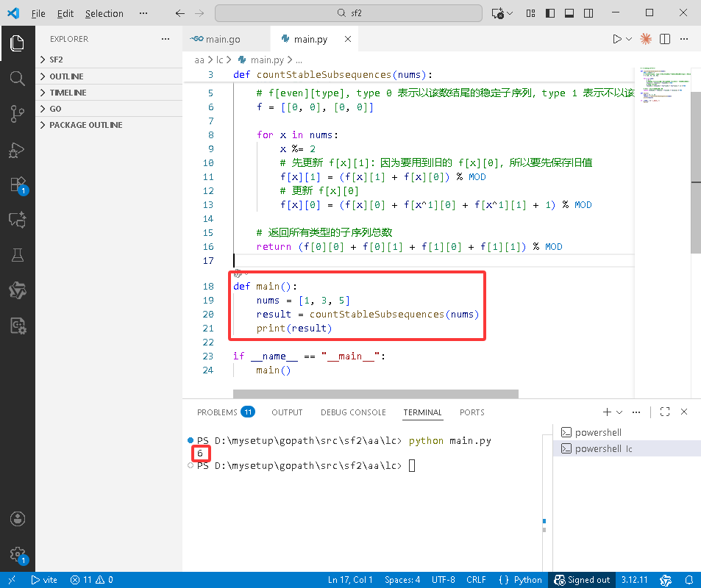701x588 pixels.
Task: Open the Run and Debug view
Action: coord(17,150)
